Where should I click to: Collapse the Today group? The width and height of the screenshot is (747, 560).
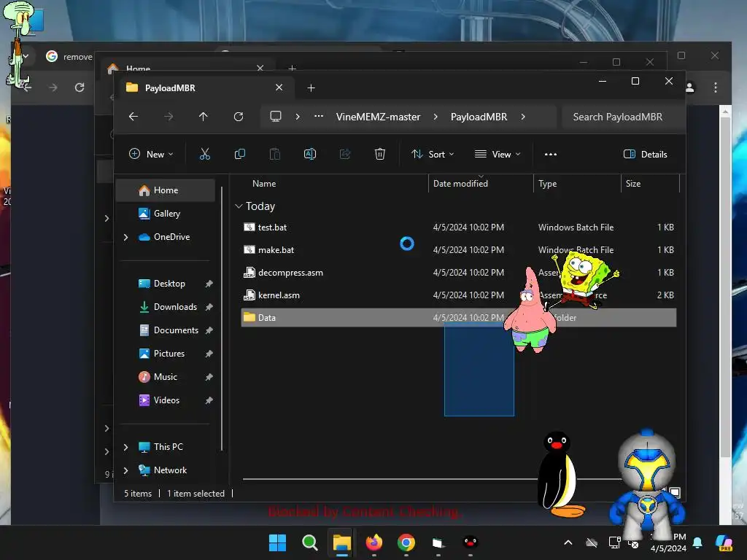(239, 206)
